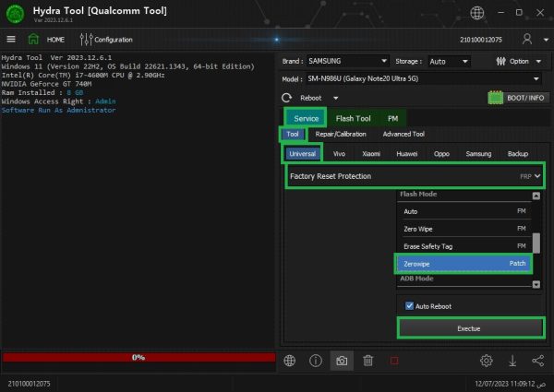Select the Universal brand tab
Screen dimensions: 554x392
click(x=302, y=154)
